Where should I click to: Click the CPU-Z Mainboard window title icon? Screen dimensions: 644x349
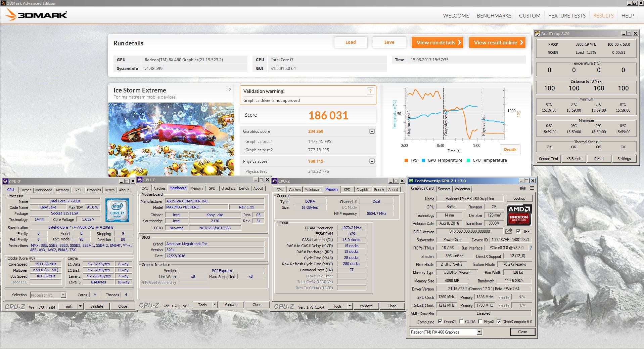click(x=140, y=180)
